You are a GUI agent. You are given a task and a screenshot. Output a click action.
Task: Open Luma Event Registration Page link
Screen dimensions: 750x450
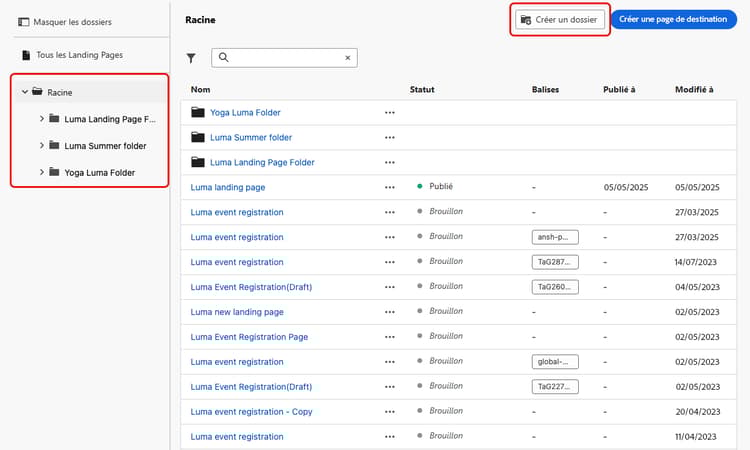[x=249, y=337]
